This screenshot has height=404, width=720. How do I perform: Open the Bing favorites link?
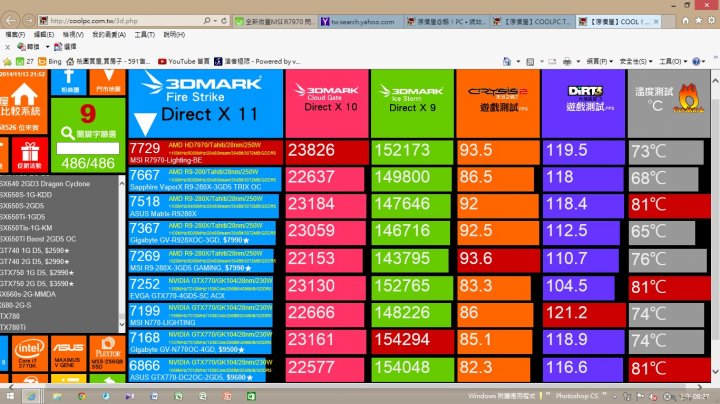point(50,61)
